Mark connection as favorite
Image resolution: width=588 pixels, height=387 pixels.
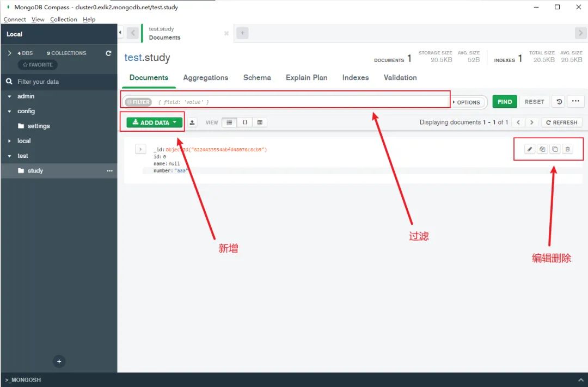pos(38,65)
